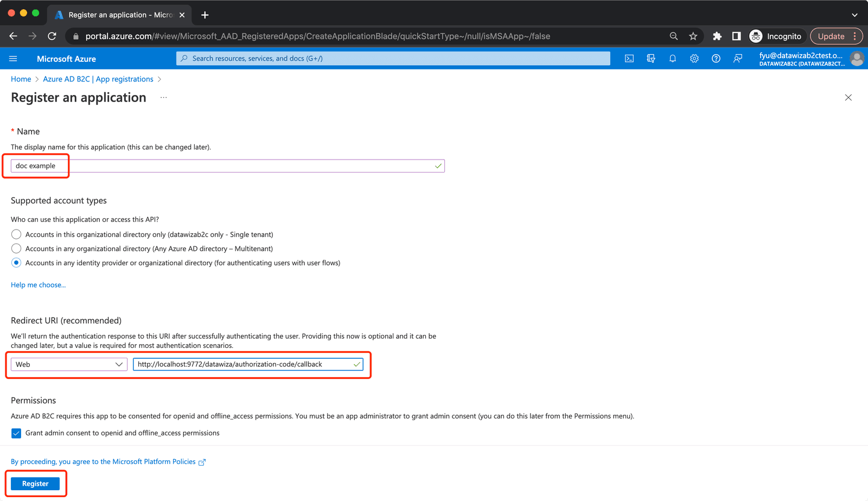The image size is (868, 501).
Task: Toggle Grant admin consent checkbox
Action: point(16,433)
